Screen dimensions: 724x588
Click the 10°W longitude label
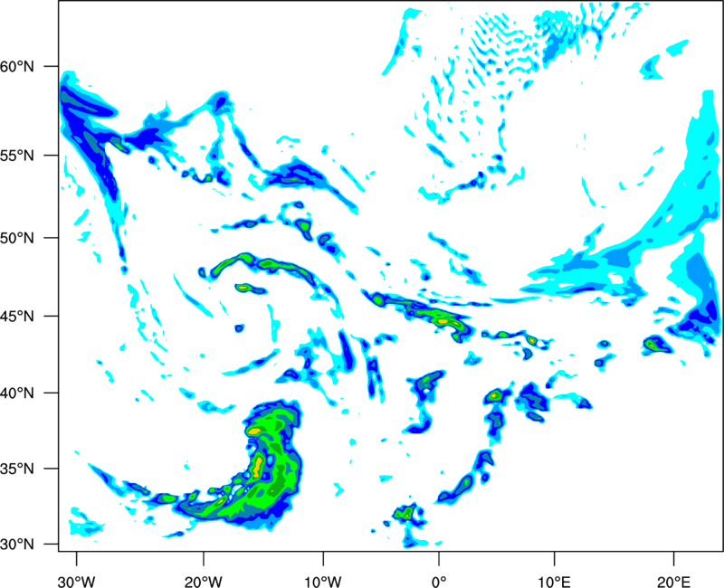point(323,582)
